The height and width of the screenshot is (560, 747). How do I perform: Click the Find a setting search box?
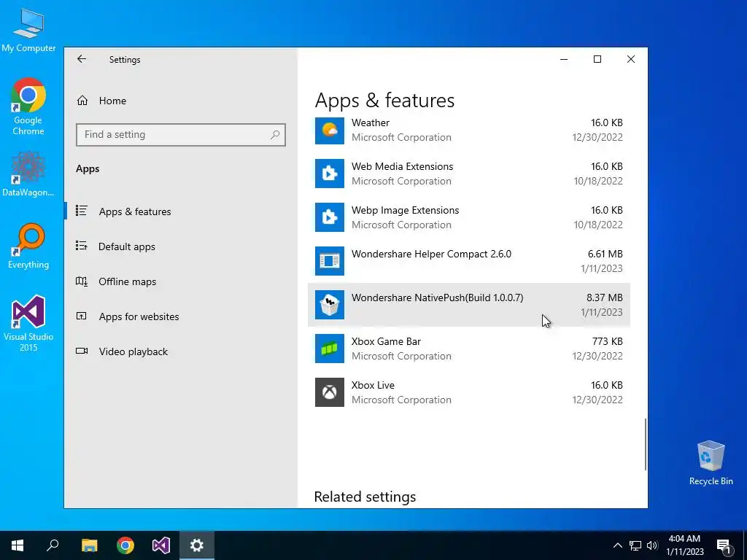(181, 135)
